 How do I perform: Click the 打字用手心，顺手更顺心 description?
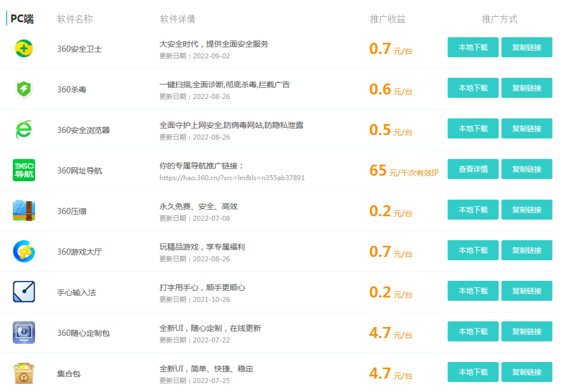point(202,287)
